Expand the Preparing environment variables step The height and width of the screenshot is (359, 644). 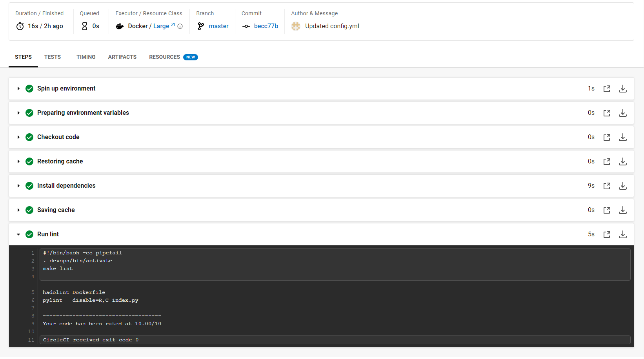[x=18, y=113]
